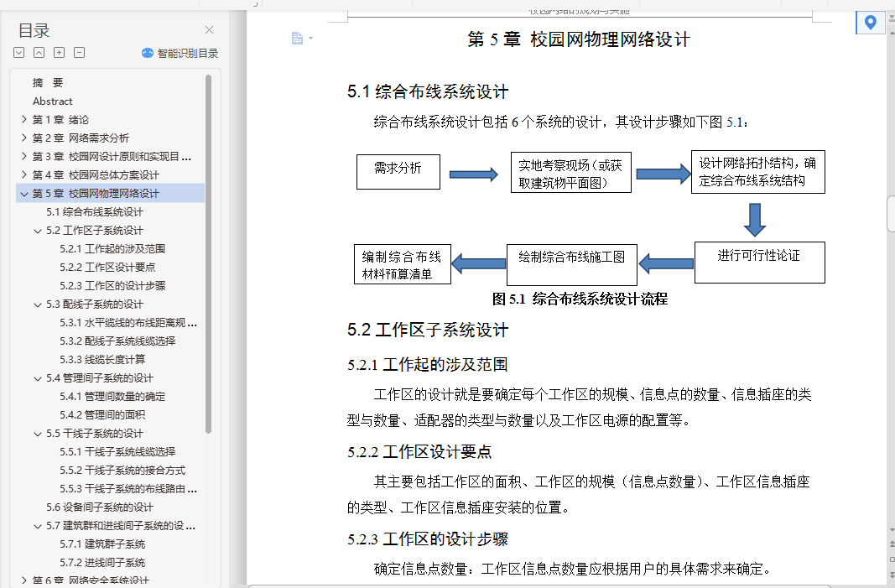Click the 目录 panel title
This screenshot has height=588, width=895.
(34, 30)
